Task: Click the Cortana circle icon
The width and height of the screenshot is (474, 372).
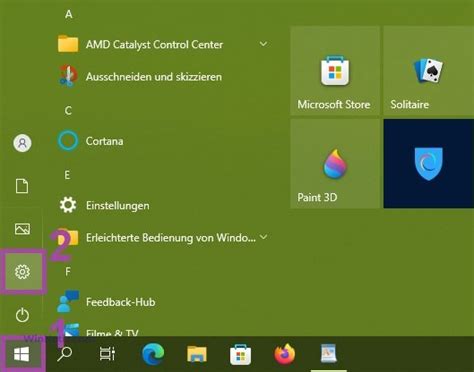Action: click(x=68, y=141)
